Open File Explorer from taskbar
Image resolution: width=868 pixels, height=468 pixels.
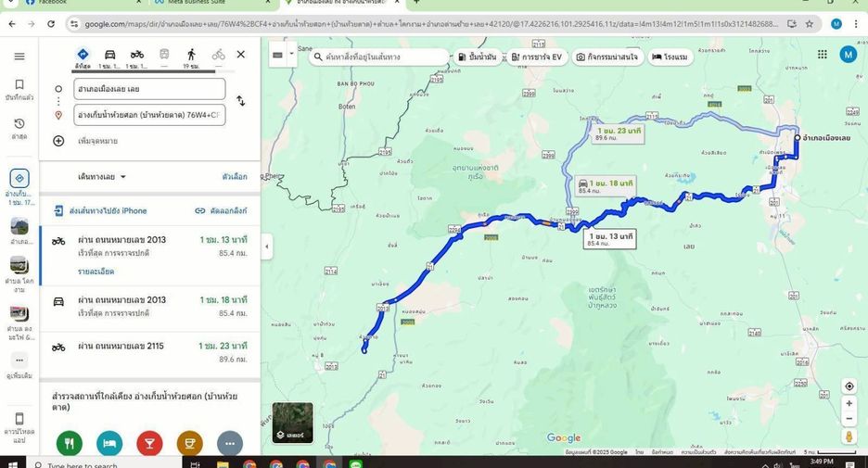(x=223, y=463)
